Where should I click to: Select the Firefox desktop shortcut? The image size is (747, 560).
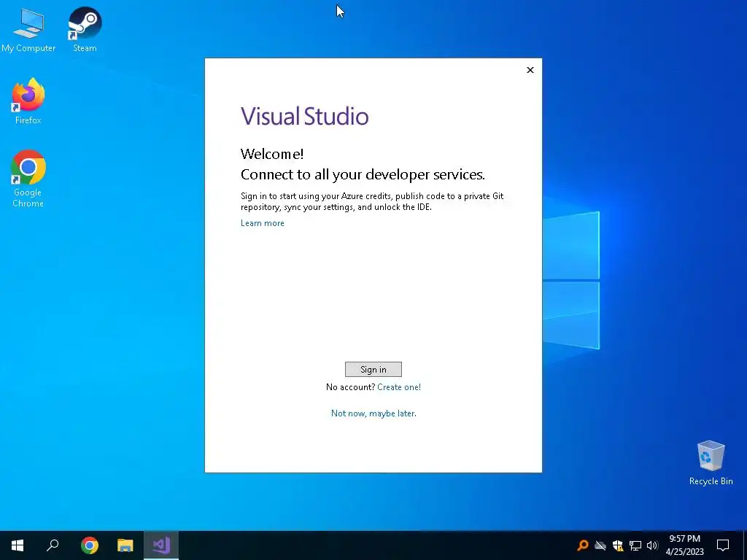28,101
